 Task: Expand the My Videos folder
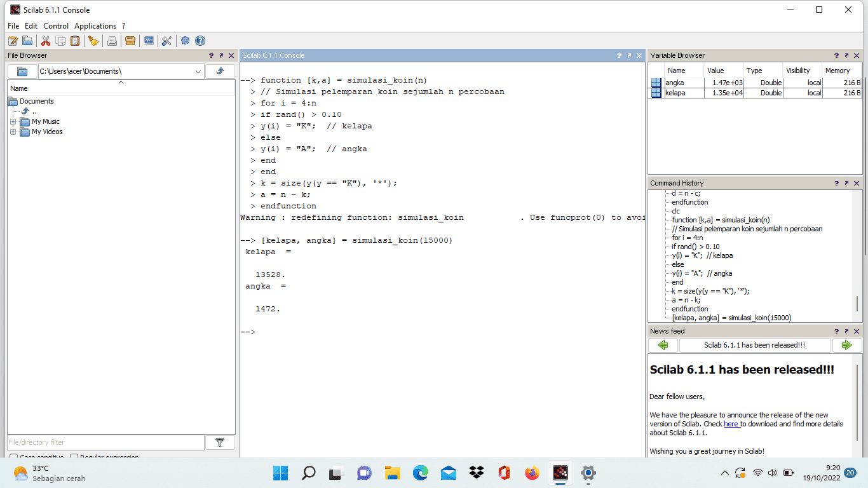(13, 132)
